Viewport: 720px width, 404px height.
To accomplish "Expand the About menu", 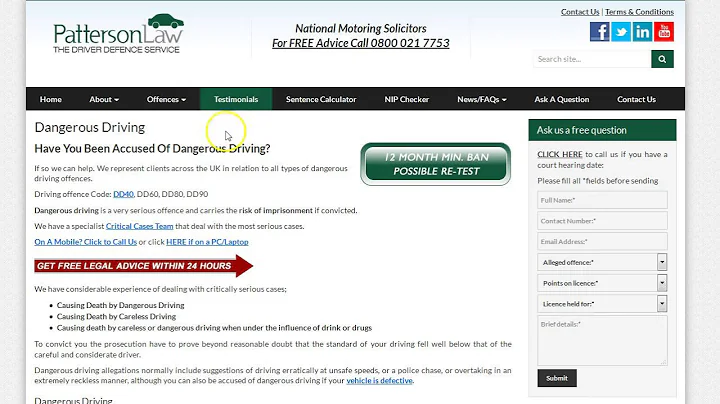I will [104, 99].
